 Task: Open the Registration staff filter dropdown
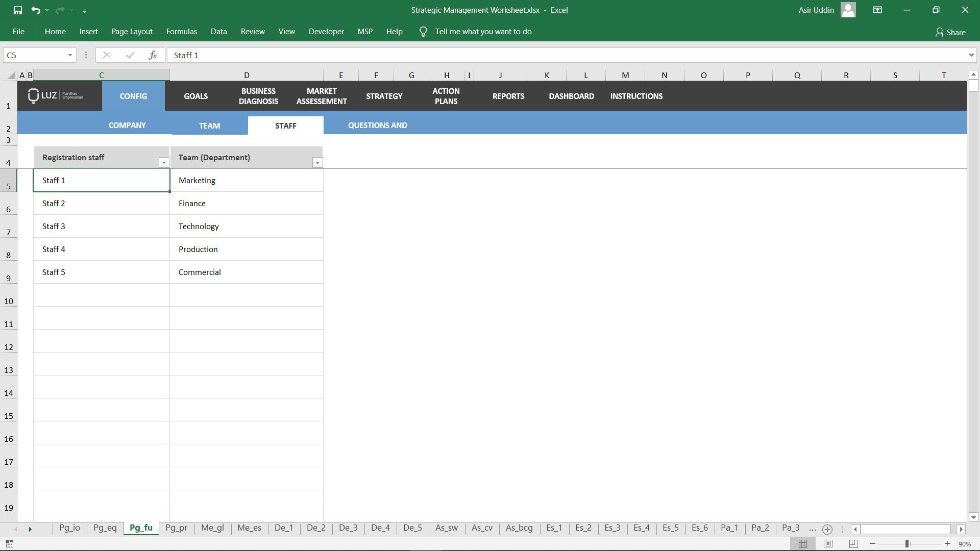[x=164, y=162]
